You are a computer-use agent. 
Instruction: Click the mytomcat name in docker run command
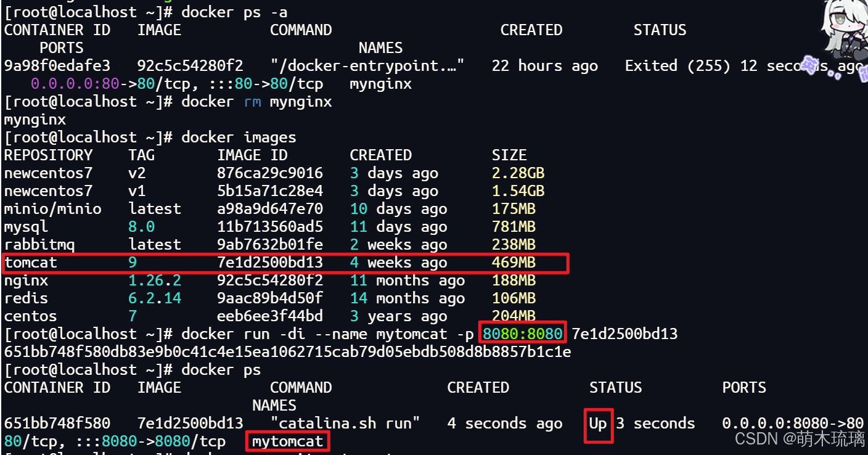click(412, 334)
